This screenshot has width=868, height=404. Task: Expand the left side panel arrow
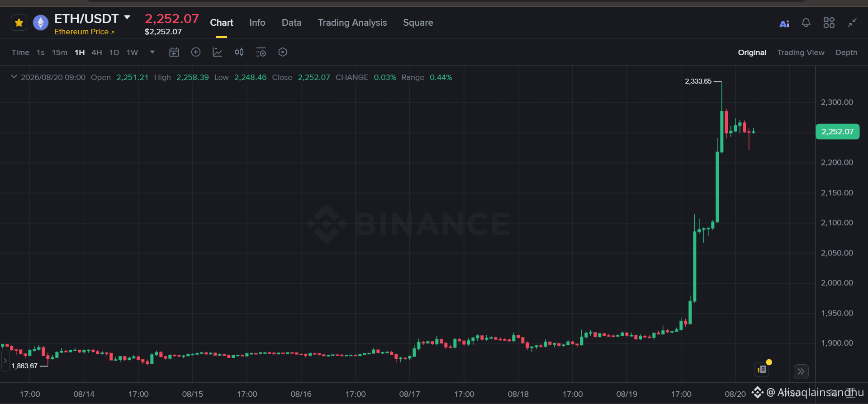click(5, 361)
